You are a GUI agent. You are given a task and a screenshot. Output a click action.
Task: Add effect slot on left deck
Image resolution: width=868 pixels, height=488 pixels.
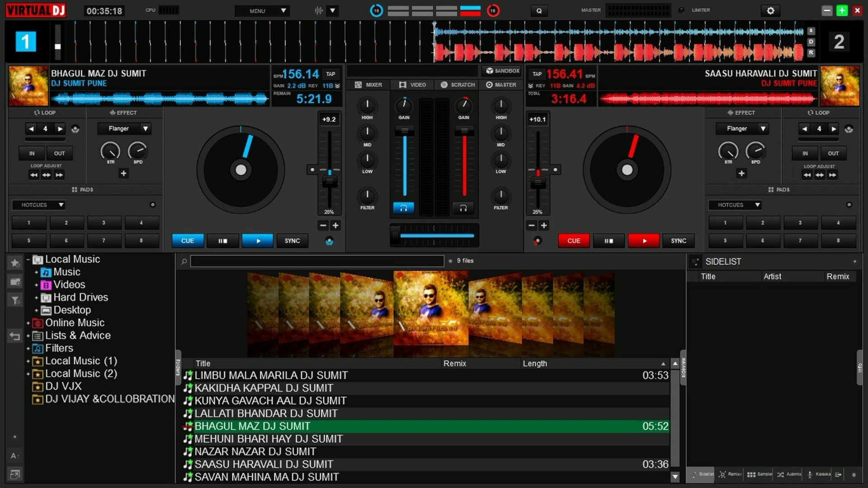pyautogui.click(x=123, y=174)
